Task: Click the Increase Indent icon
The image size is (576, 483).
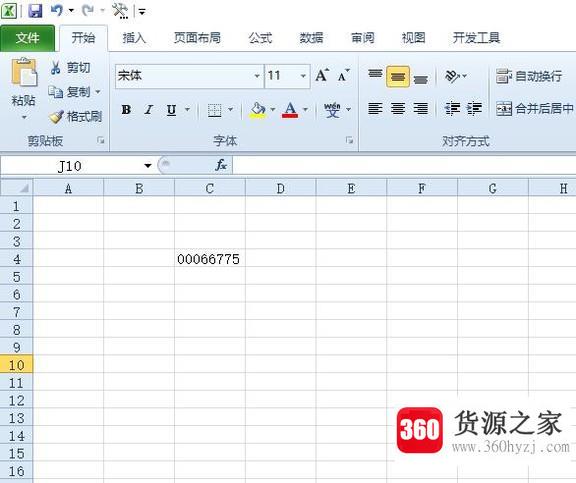Action: (475, 109)
